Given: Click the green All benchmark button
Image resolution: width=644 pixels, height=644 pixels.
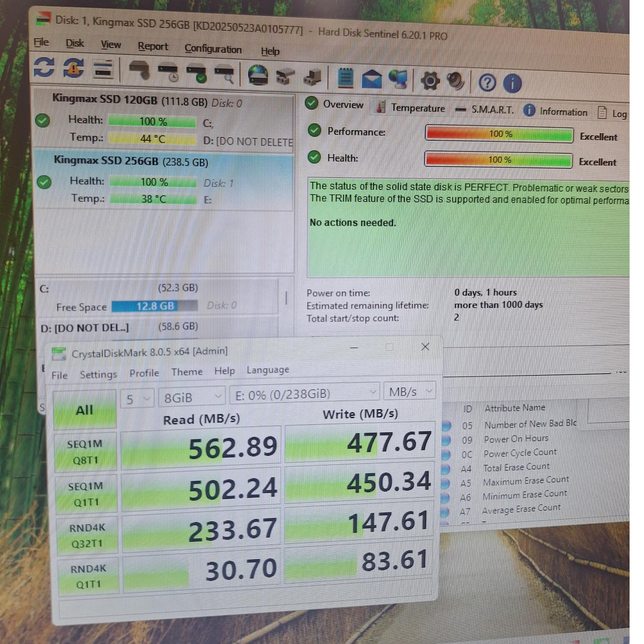Looking at the screenshot, I should pyautogui.click(x=85, y=410).
